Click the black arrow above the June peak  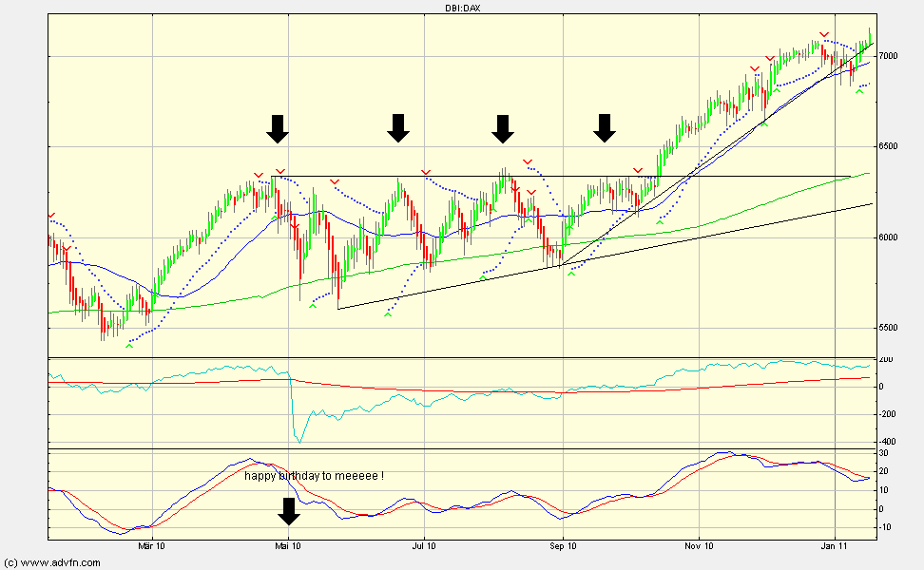(398, 128)
